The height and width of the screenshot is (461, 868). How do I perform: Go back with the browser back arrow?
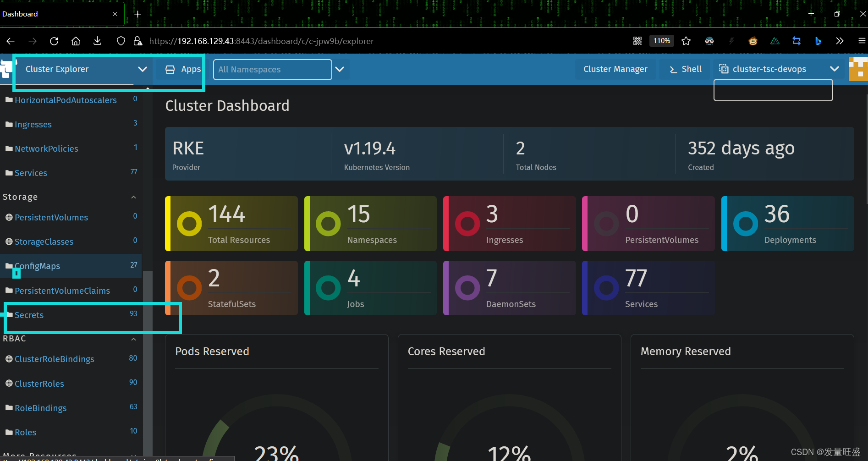11,41
